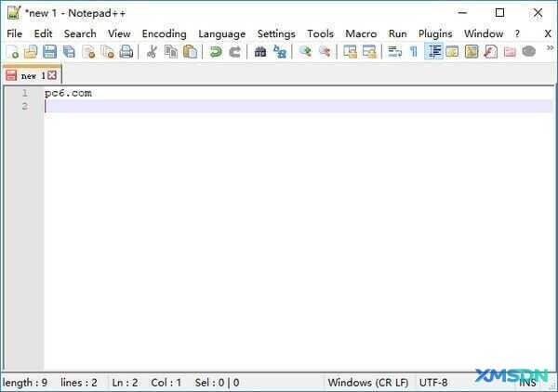Image resolution: width=558 pixels, height=392 pixels.
Task: Click the Save All icon
Action: (x=69, y=52)
